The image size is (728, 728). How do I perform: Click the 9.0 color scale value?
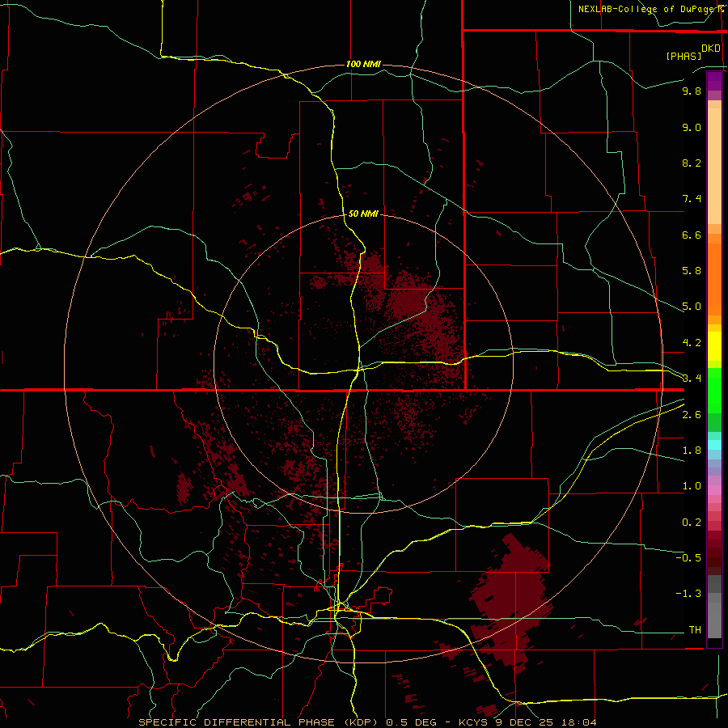coord(692,127)
